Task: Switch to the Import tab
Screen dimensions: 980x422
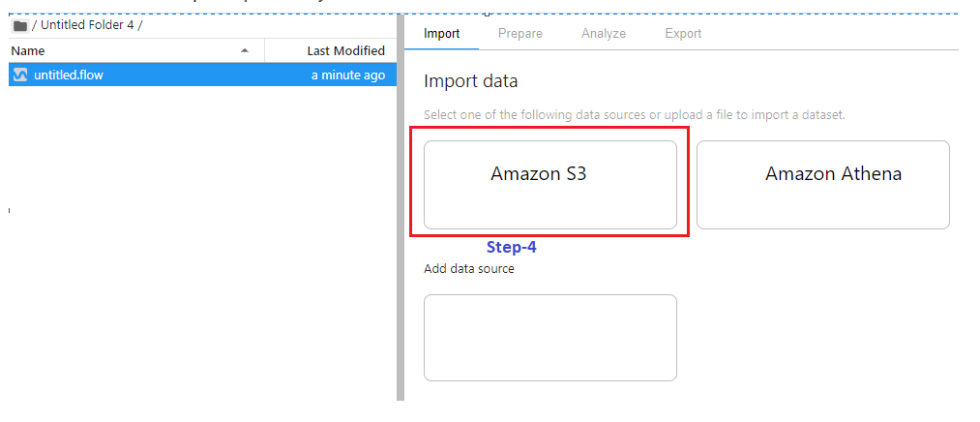Action: [x=441, y=34]
